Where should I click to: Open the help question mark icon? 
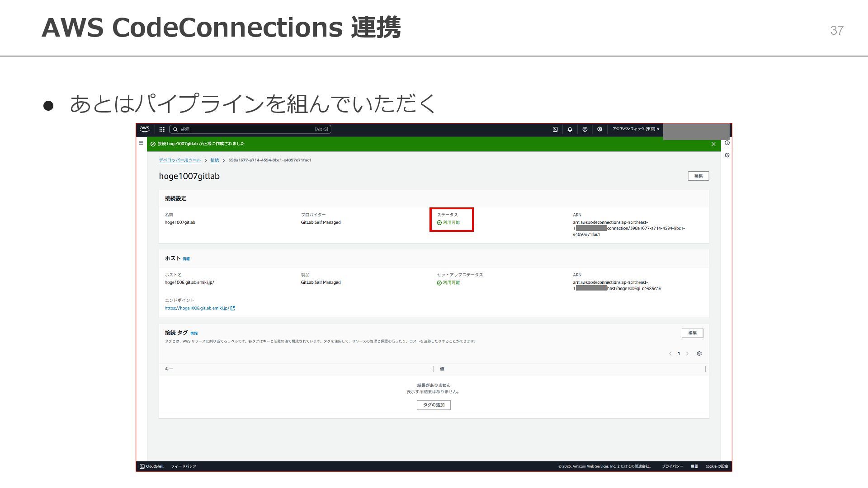click(585, 129)
